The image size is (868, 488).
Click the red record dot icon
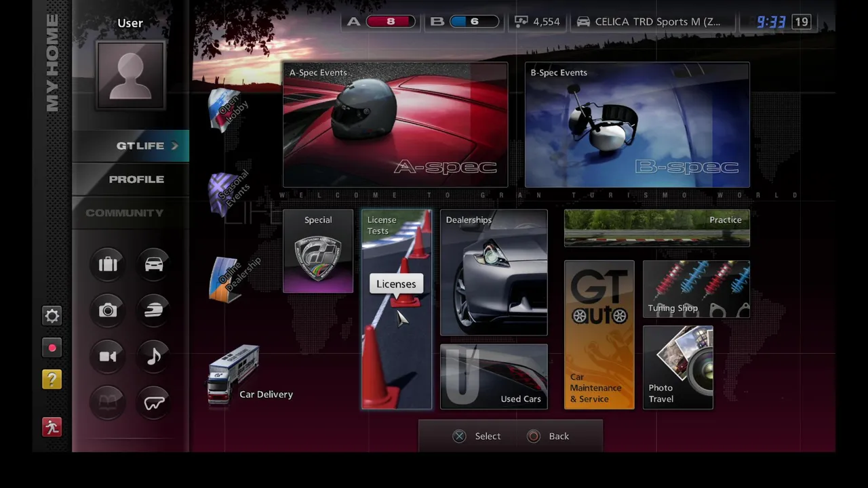[52, 348]
